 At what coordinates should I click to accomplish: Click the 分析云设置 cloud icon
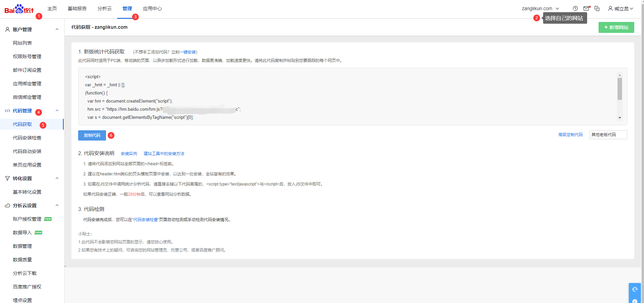7,205
